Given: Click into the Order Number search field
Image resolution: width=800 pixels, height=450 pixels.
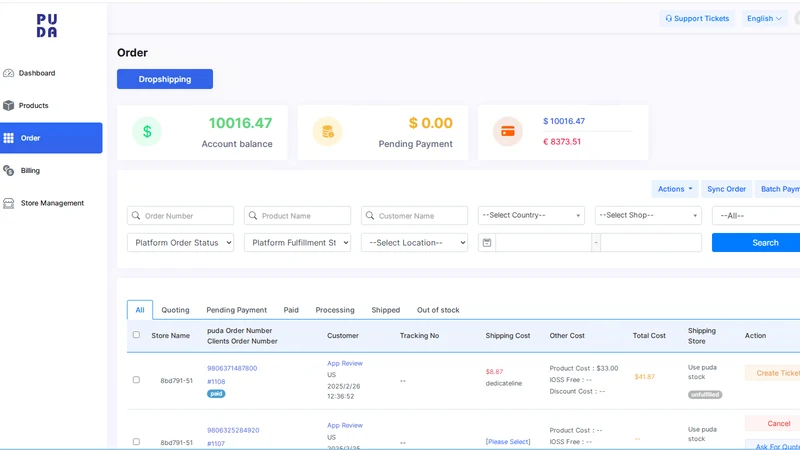Looking at the screenshot, I should [181, 216].
